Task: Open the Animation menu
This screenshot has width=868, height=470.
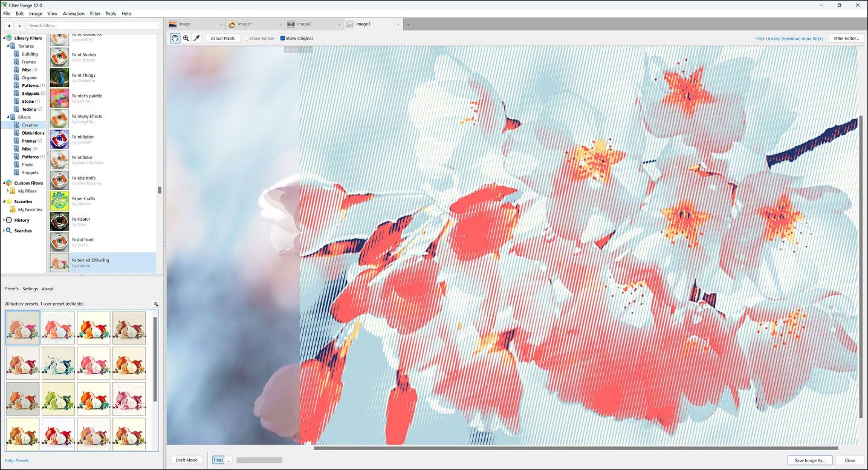Action: coord(73,13)
